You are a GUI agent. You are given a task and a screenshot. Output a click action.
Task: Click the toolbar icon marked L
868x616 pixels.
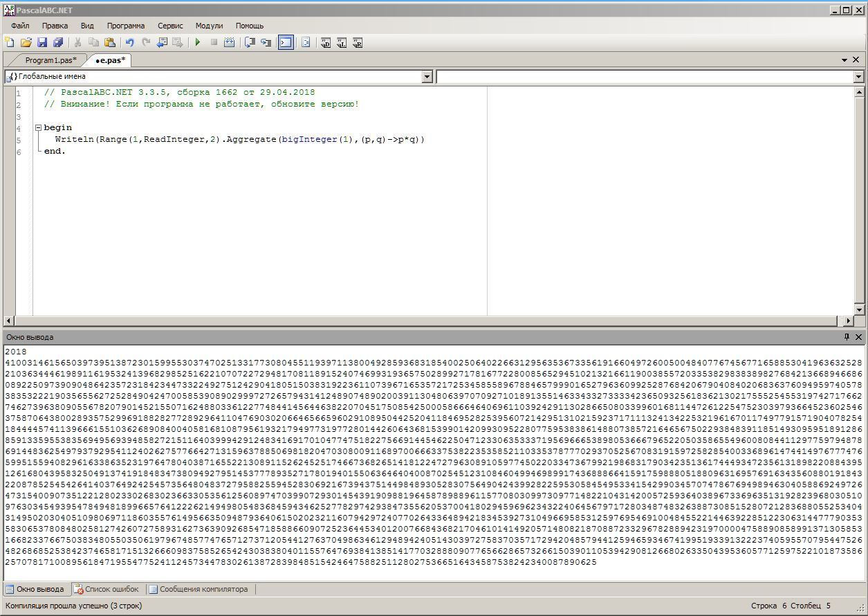point(342,43)
